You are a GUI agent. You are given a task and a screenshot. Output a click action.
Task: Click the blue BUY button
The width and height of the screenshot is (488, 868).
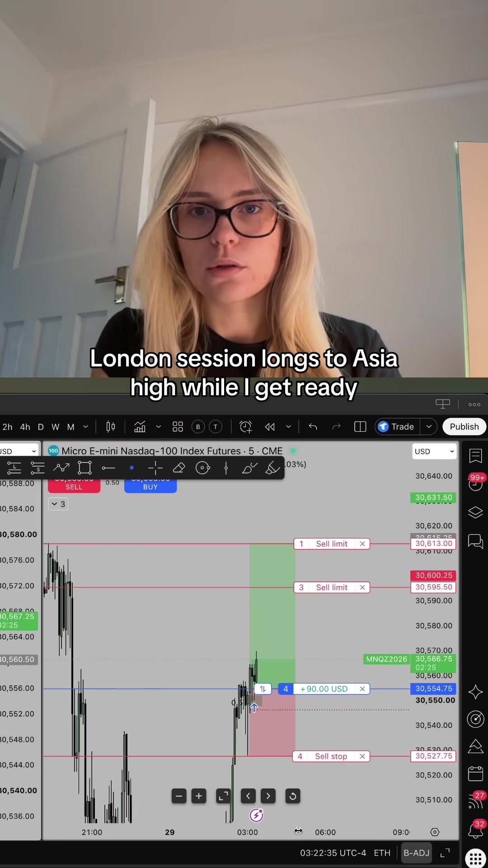click(150, 486)
